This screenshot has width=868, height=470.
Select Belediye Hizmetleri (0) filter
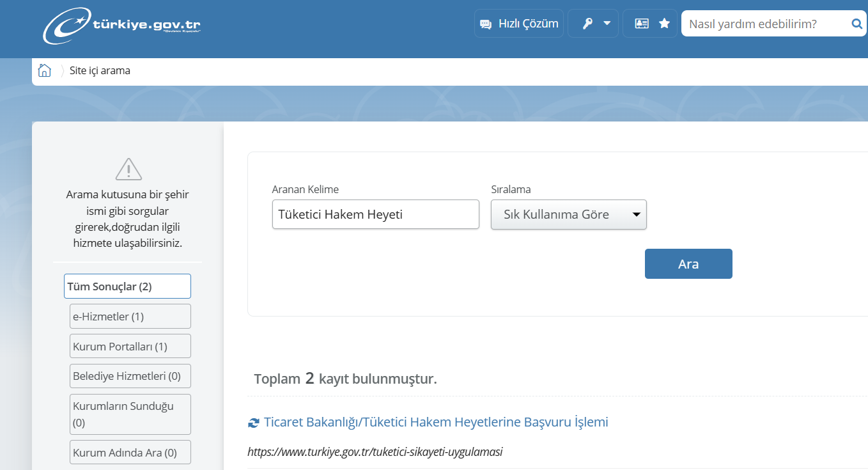tap(130, 376)
